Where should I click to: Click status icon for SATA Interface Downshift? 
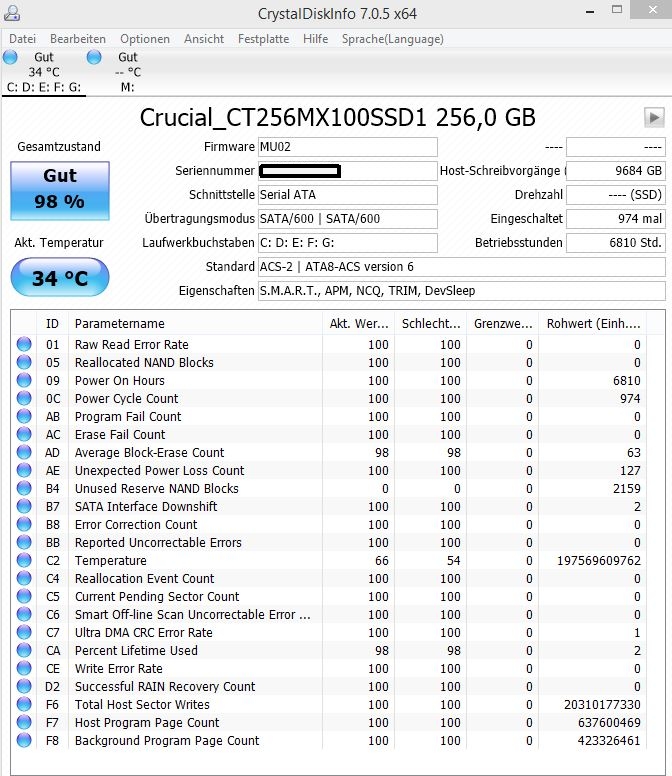[24, 506]
